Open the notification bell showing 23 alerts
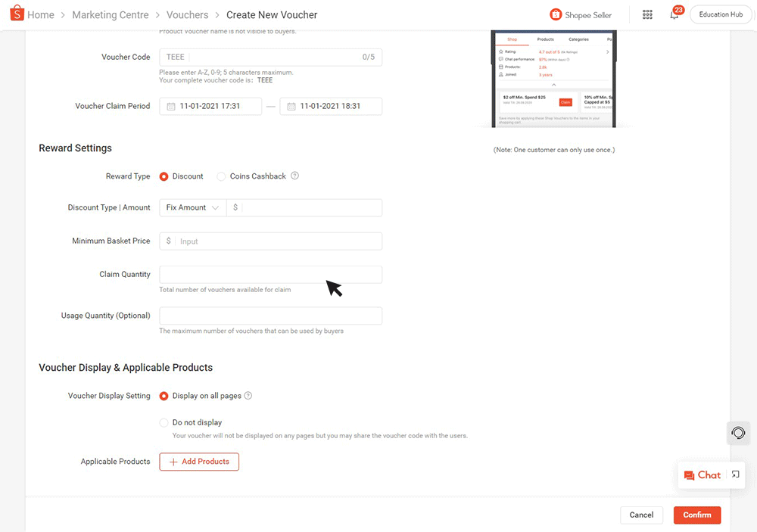Viewport: 757px width, 532px height. [x=674, y=15]
